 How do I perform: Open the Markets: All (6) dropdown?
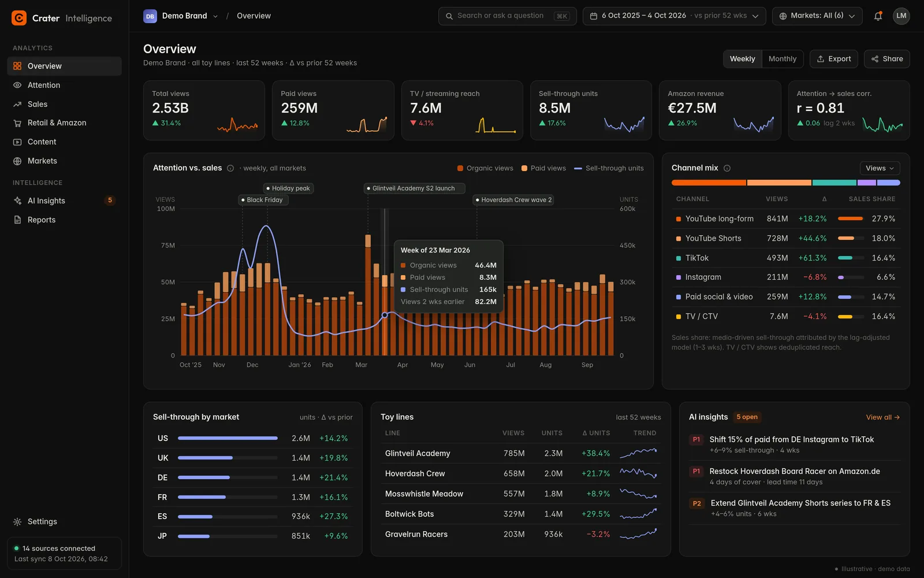(x=817, y=16)
